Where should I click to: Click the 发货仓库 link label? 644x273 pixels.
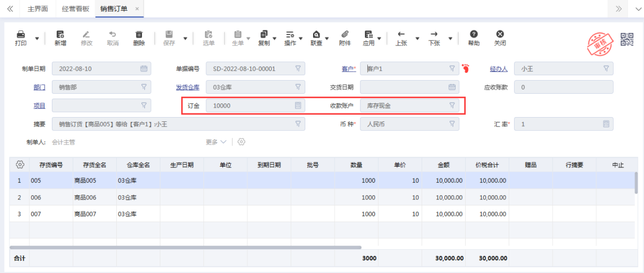pyautogui.click(x=187, y=87)
